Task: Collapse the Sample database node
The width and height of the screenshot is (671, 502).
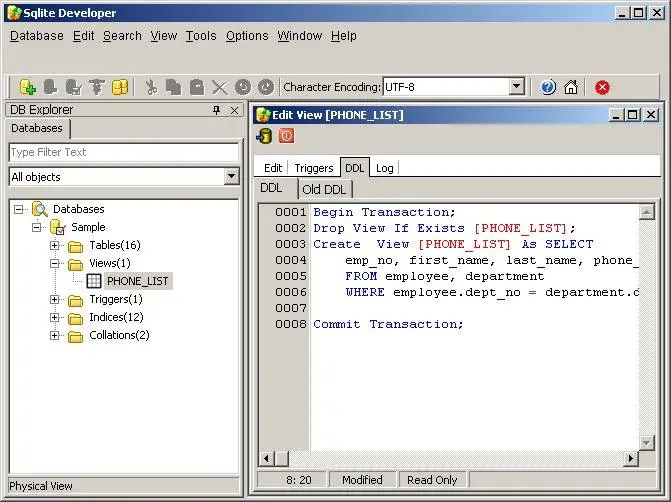Action: 37,227
